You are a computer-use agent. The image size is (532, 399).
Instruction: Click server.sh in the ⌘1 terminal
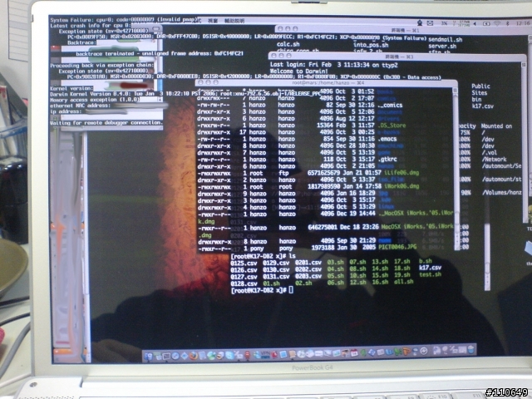click(442, 46)
